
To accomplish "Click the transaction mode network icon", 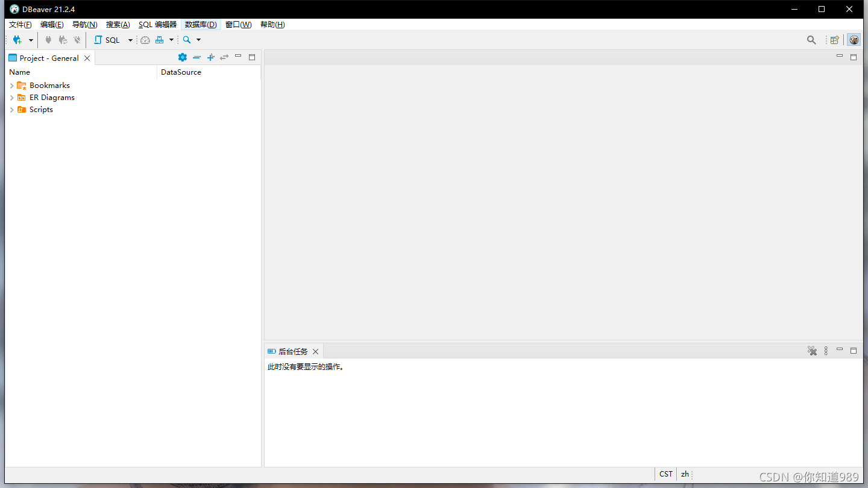I will point(160,40).
